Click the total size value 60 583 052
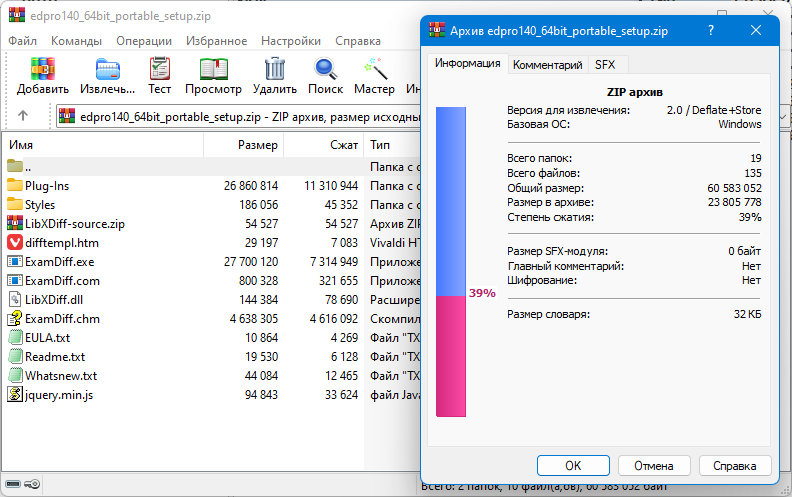This screenshot has width=792, height=497. [x=734, y=188]
